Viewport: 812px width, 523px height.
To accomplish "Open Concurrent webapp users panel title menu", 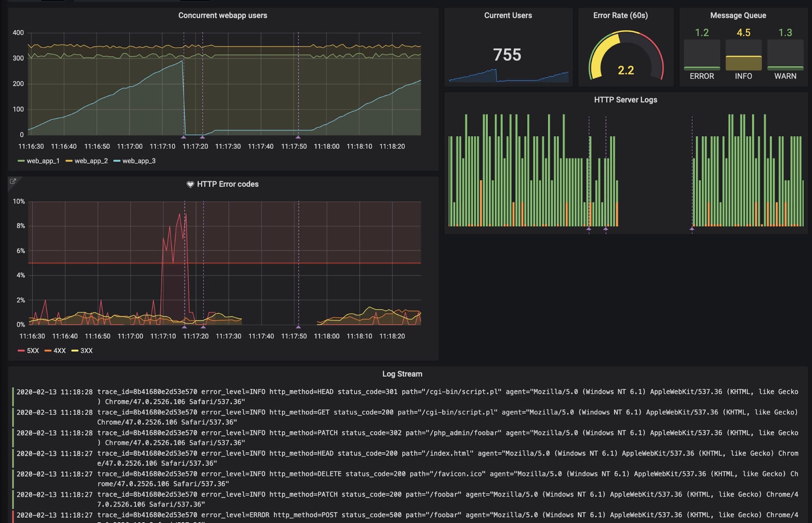I will (223, 15).
